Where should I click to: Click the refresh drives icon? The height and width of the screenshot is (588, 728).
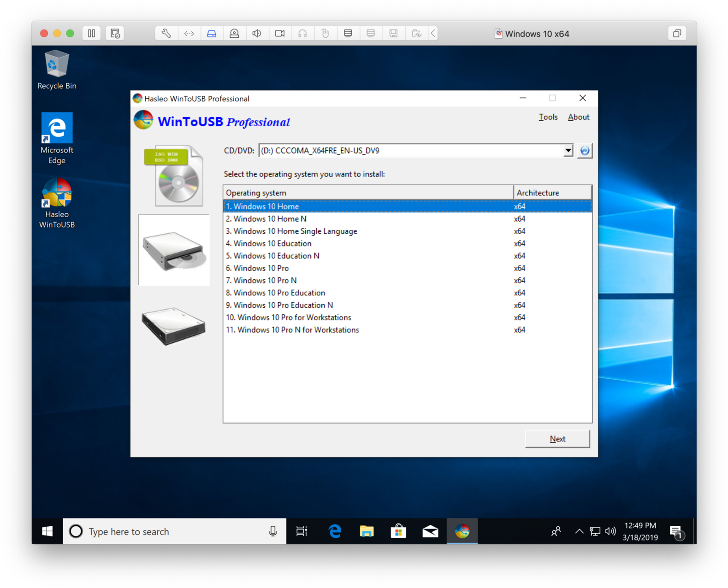coord(585,151)
